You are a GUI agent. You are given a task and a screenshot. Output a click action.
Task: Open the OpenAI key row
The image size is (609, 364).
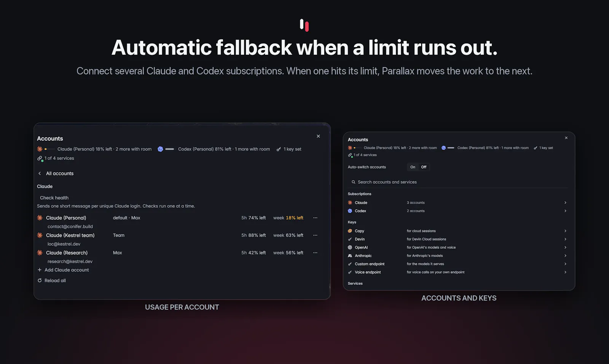458,248
